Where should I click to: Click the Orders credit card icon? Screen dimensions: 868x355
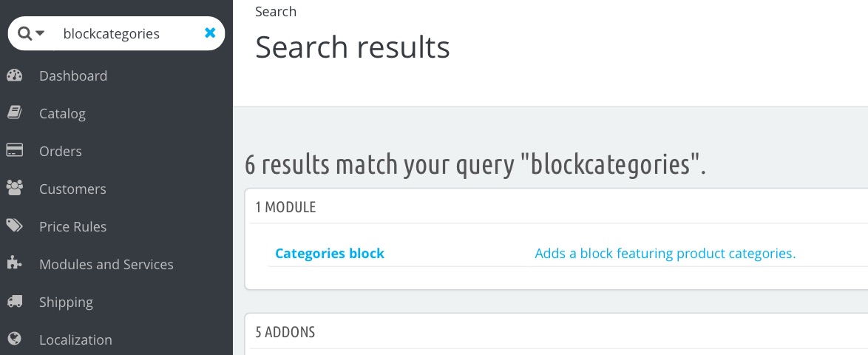pos(14,151)
